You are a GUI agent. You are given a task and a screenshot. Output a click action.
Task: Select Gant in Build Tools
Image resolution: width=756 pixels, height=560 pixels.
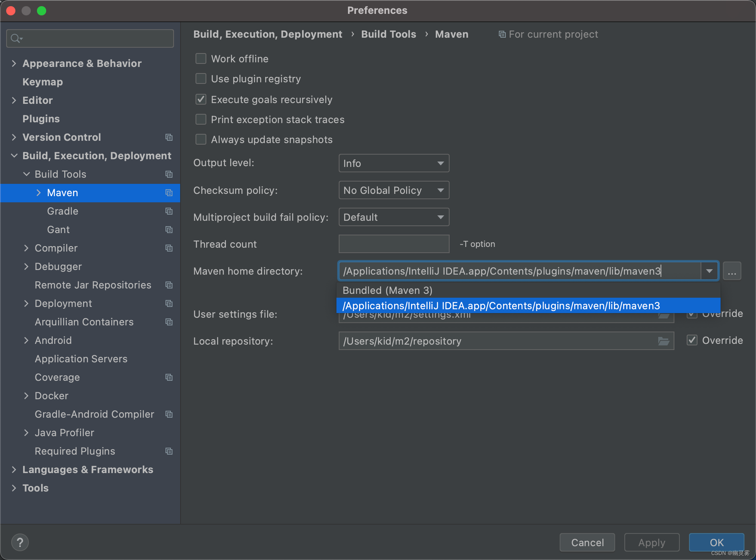tap(59, 230)
